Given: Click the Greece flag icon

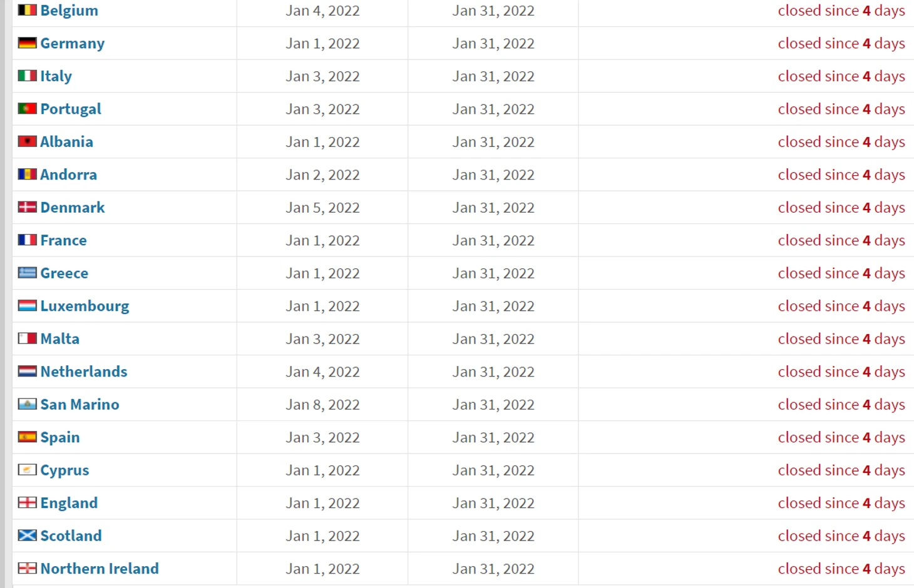Looking at the screenshot, I should 28,273.
